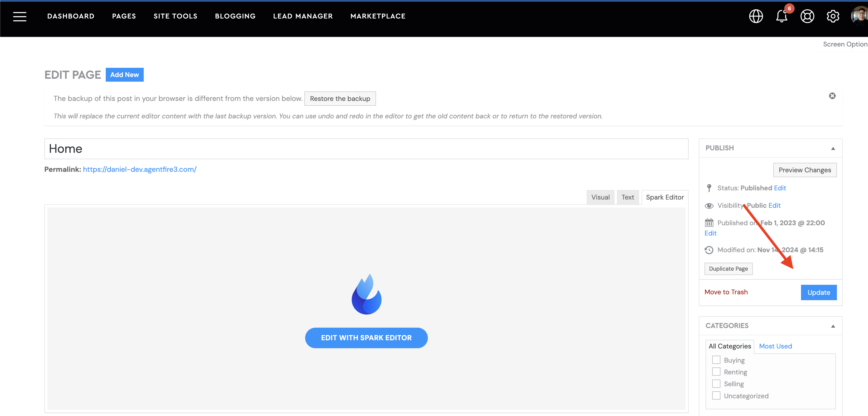The width and height of the screenshot is (868, 416).
Task: Open the Dashboard menu
Action: (x=71, y=16)
